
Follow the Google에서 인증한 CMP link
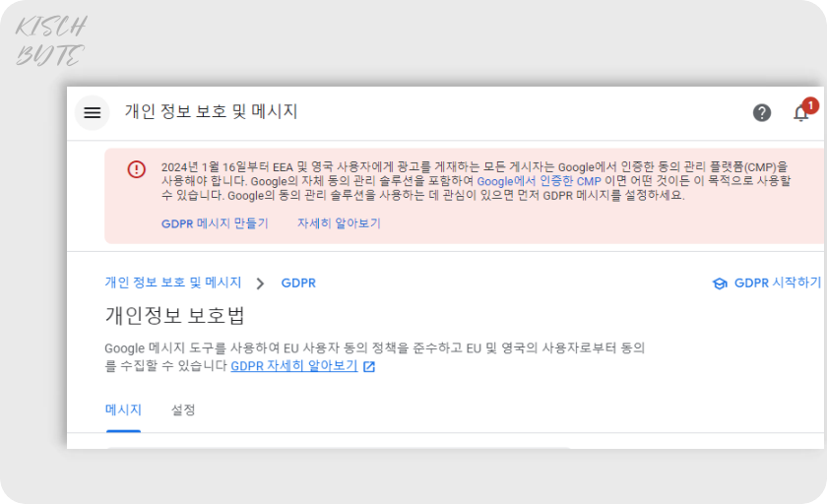pos(540,181)
